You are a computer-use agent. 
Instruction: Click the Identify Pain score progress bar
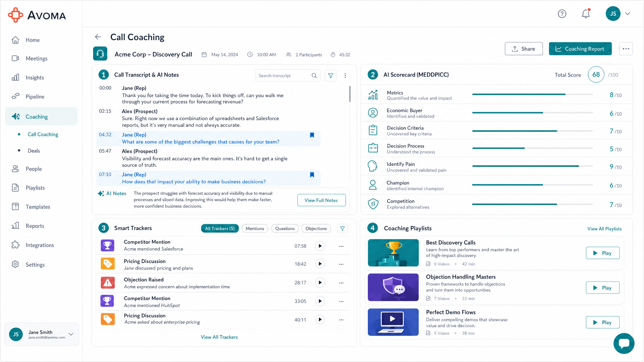[x=532, y=166]
